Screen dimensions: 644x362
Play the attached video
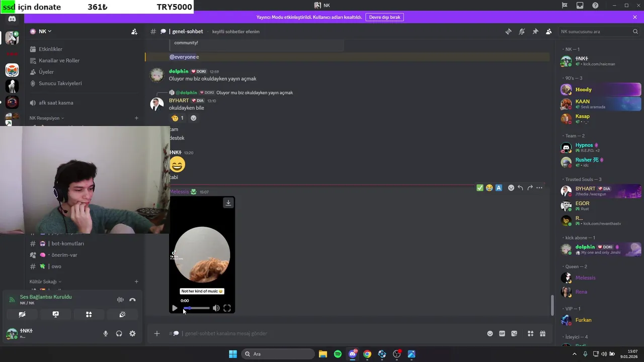tap(174, 308)
